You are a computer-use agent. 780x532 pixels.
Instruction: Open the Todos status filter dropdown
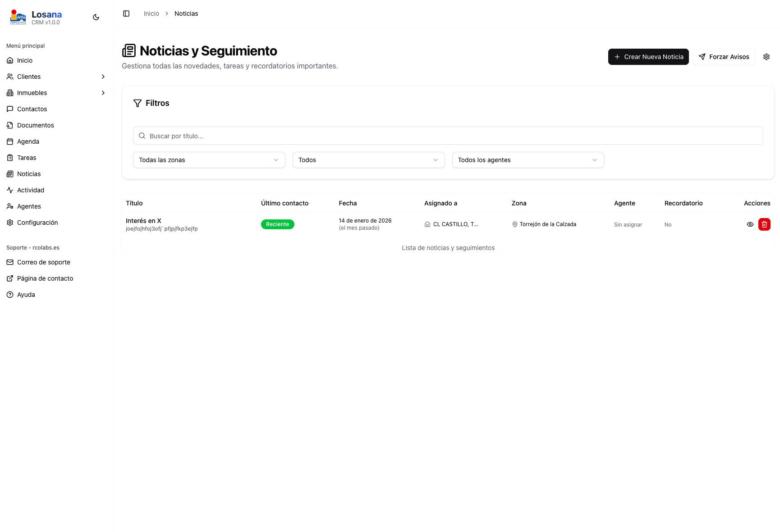(368, 160)
